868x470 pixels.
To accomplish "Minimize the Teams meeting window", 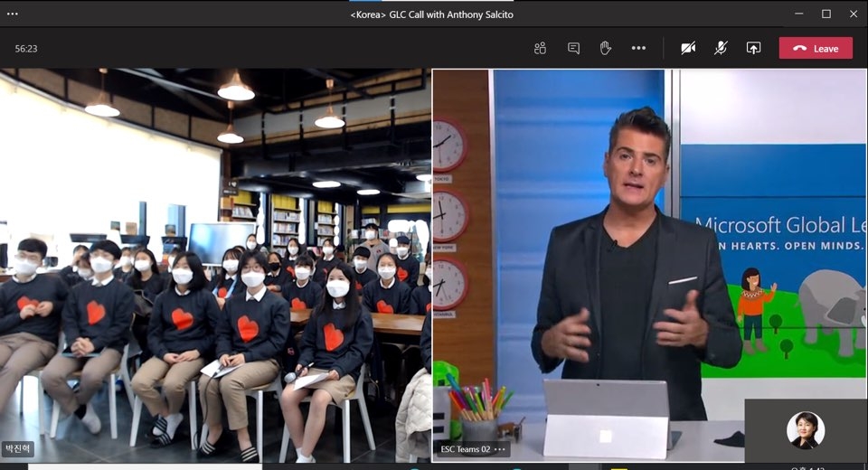I will (798, 14).
